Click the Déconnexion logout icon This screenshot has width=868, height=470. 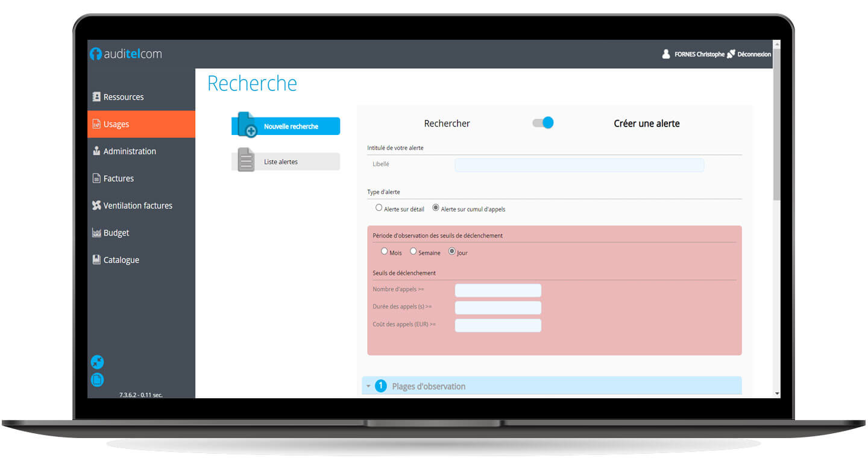pyautogui.click(x=731, y=54)
